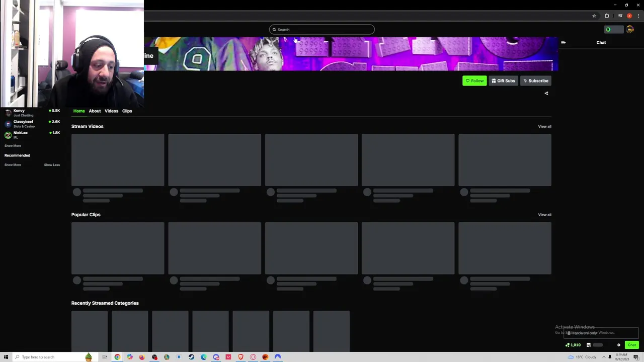Click the Kick points balance button in header
Image resolution: width=644 pixels, height=362 pixels.
point(613,29)
